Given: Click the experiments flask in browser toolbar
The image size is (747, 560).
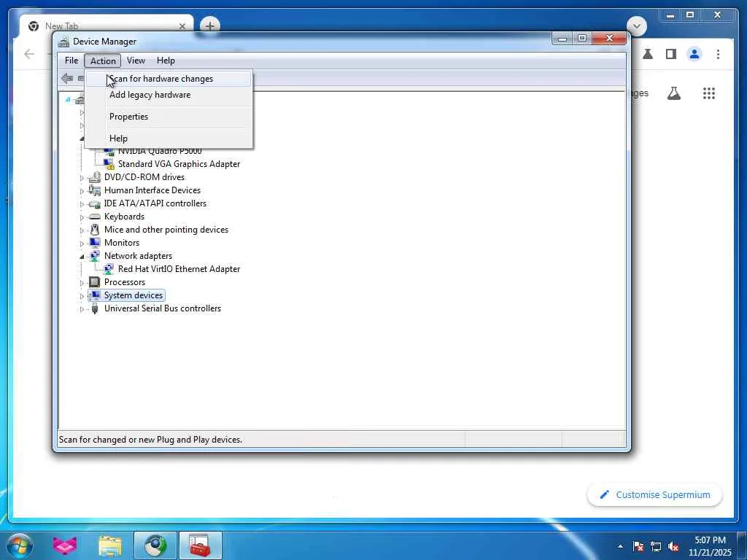Looking at the screenshot, I should pyautogui.click(x=648, y=54).
